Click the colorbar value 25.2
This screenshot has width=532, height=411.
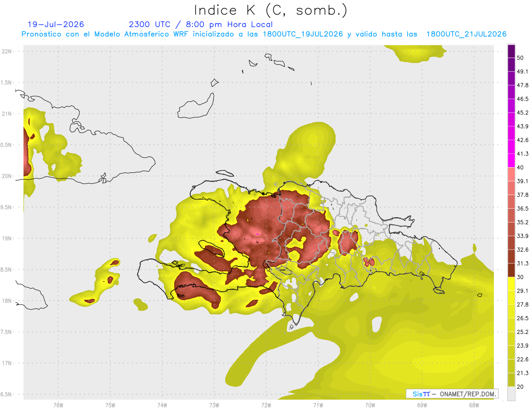pos(523,332)
